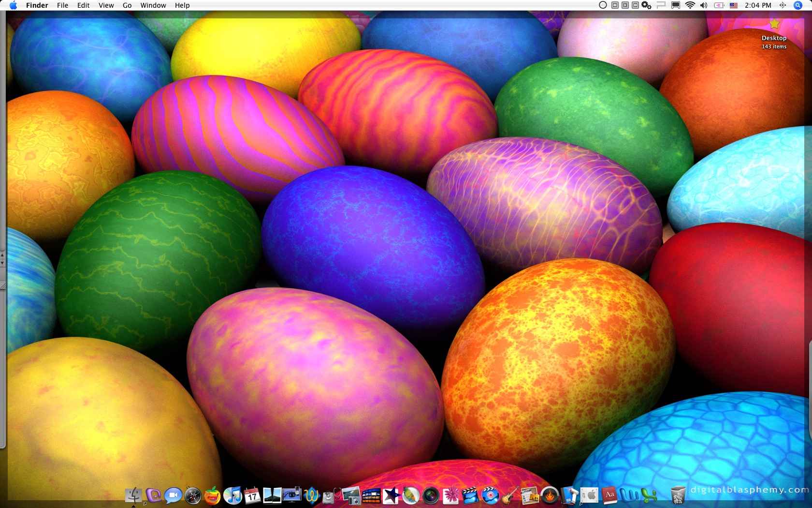The height and width of the screenshot is (508, 812).
Task: Open the orange fruit app in Dock
Action: [x=213, y=495]
